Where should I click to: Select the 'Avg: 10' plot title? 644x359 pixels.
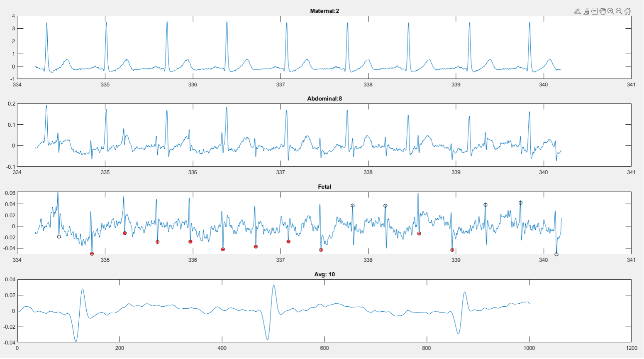click(324, 274)
